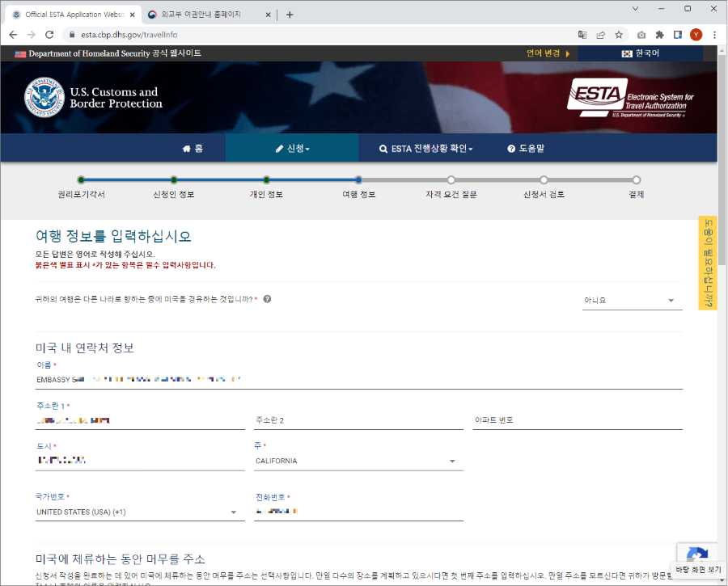Click the 아파트 번호 input field
Viewport: 728px width, 586px height.
point(578,420)
